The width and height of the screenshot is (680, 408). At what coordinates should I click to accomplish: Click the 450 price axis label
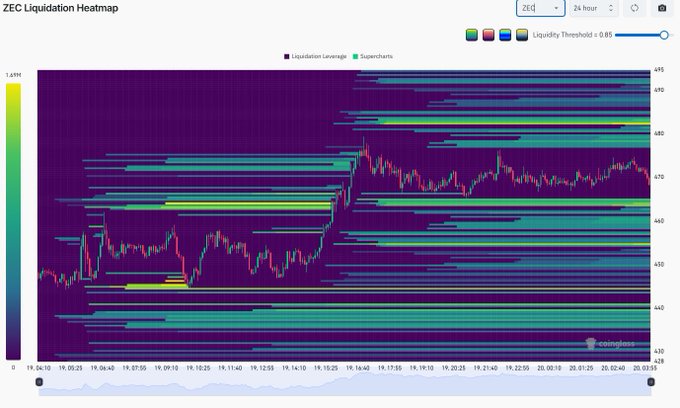point(659,264)
